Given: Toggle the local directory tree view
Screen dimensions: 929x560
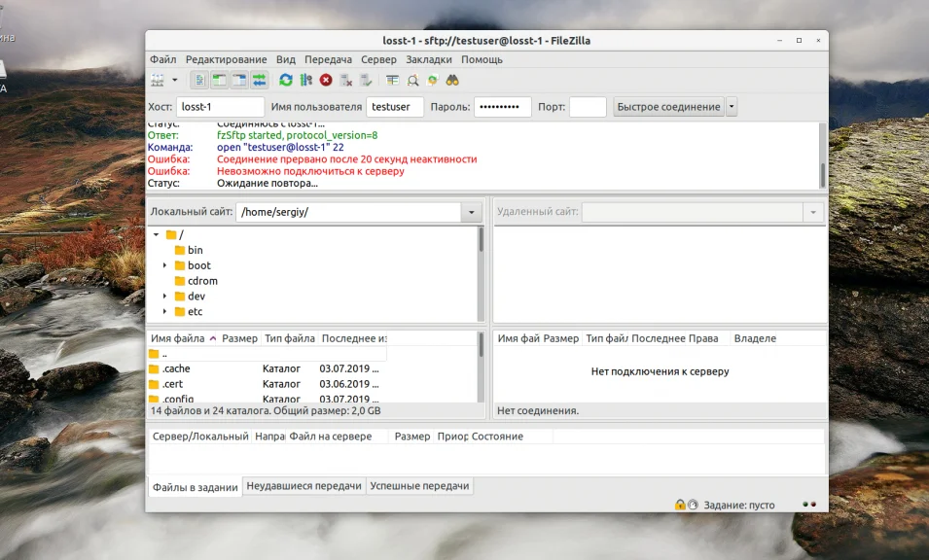Looking at the screenshot, I should [219, 80].
